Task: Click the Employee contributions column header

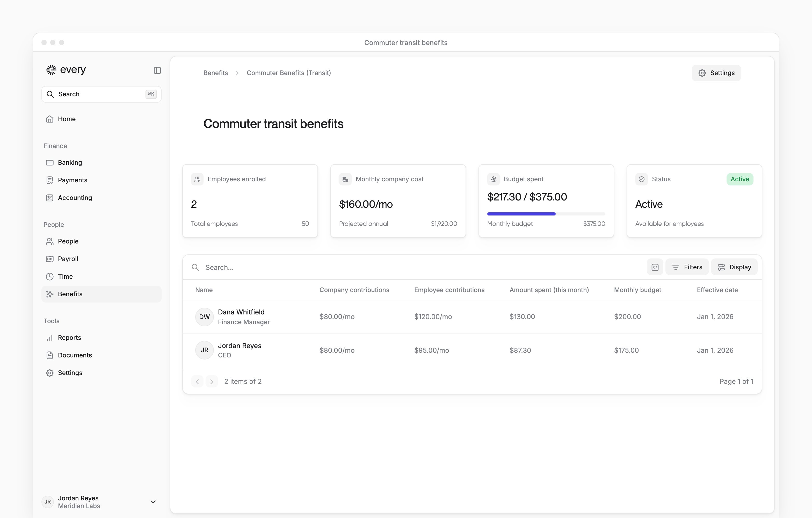Action: pyautogui.click(x=449, y=290)
